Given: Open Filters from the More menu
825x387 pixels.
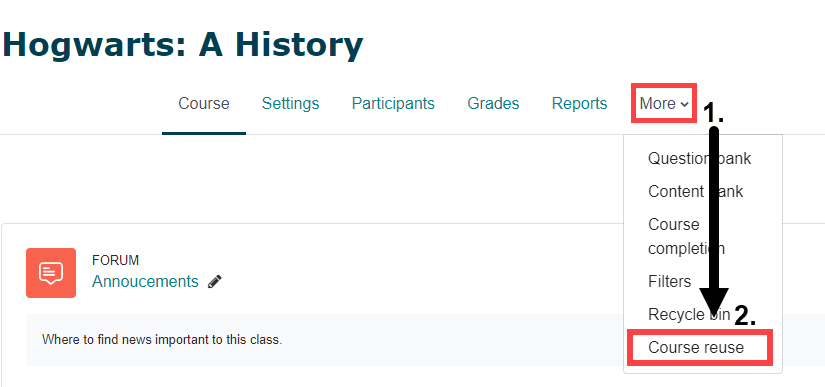Looking at the screenshot, I should pos(669,281).
